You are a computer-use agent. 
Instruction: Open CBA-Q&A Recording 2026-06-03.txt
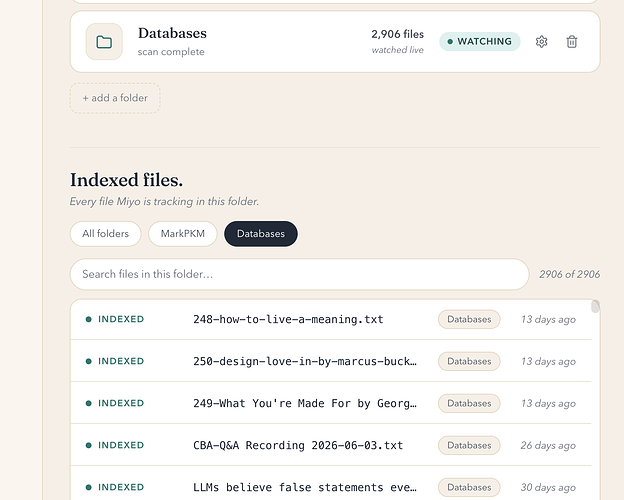(331, 445)
